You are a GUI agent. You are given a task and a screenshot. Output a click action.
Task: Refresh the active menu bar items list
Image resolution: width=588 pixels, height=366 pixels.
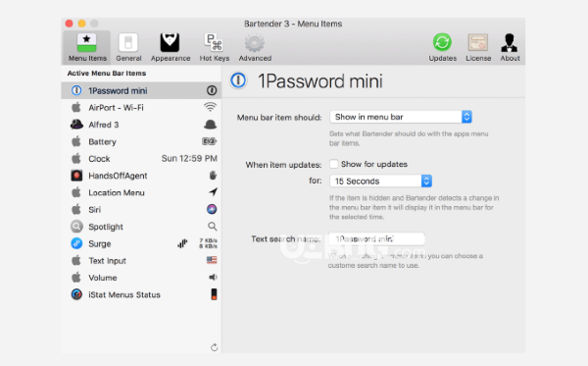214,347
